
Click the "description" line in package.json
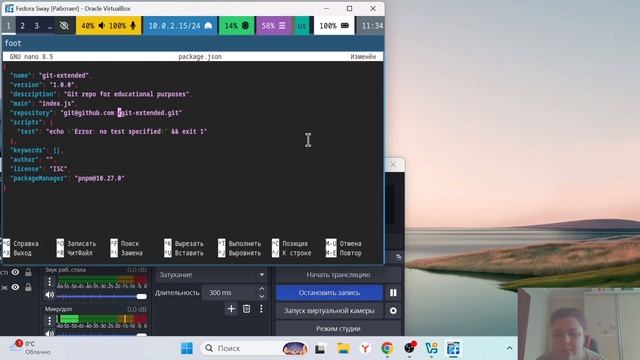point(101,94)
